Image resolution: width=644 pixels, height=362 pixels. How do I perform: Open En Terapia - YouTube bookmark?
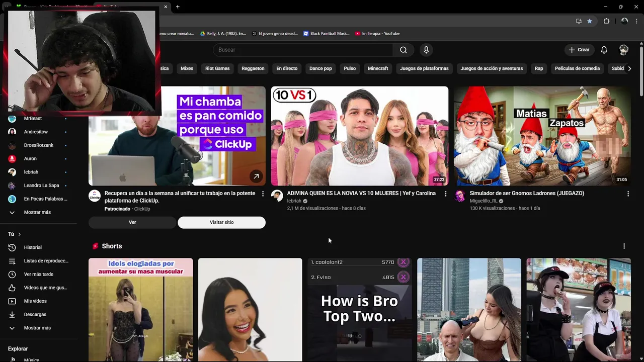coord(377,33)
